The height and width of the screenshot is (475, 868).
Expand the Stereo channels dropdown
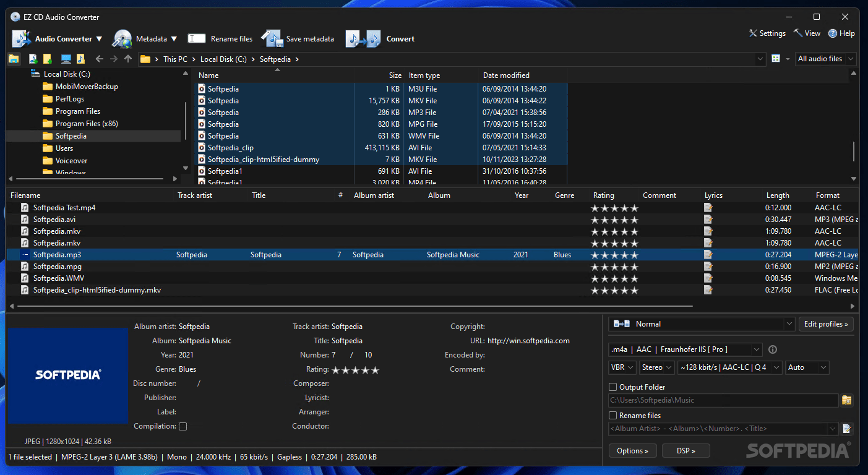coord(656,367)
